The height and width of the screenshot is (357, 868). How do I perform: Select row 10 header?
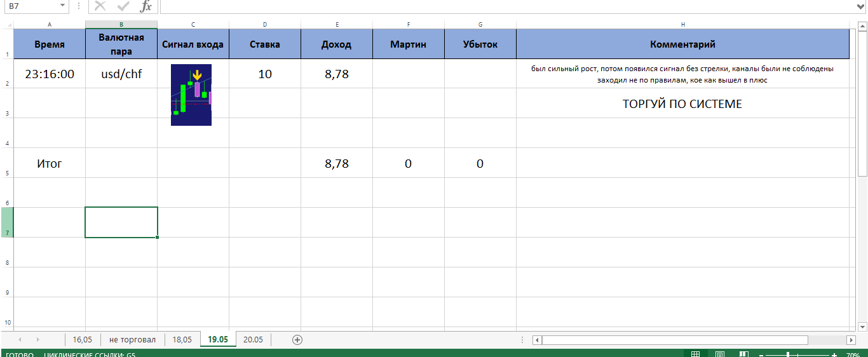pos(6,312)
